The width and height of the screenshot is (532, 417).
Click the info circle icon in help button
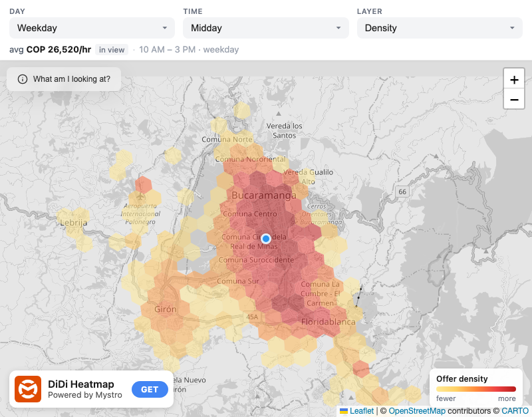click(23, 79)
